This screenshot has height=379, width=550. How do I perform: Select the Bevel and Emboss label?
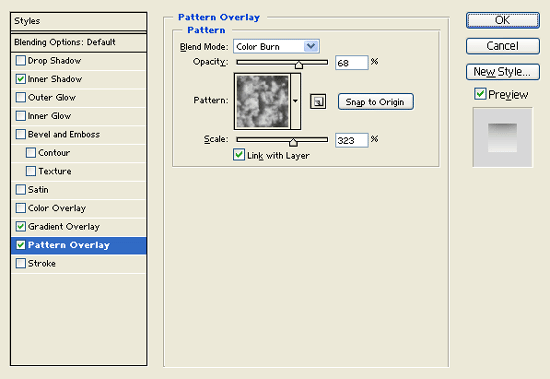[x=64, y=134]
